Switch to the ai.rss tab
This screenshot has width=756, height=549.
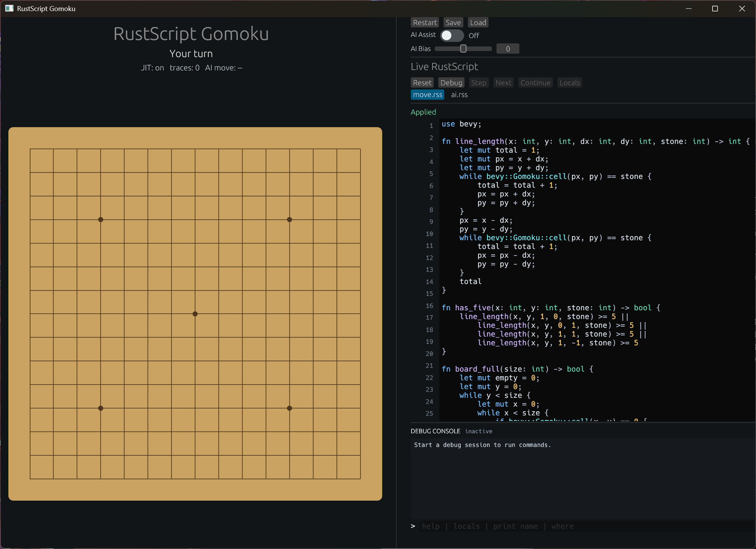tap(459, 95)
